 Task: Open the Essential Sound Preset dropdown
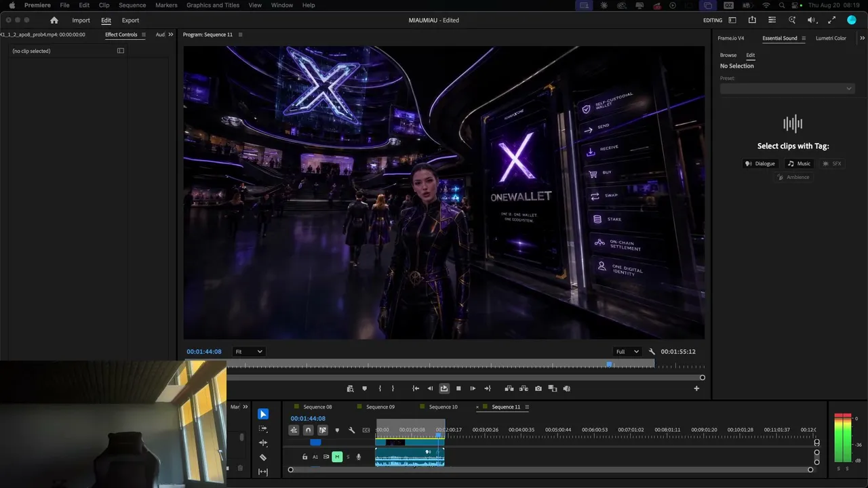787,89
